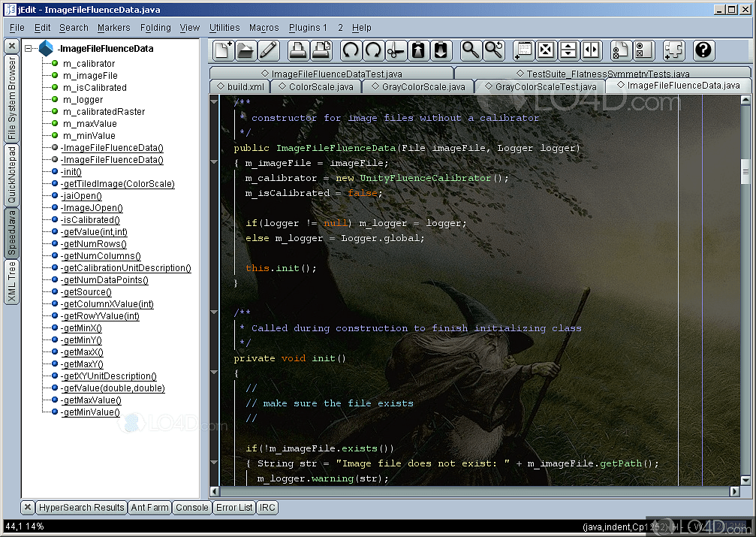Click horizontal scrollbar left arrow
Image resolution: width=756 pixels, height=537 pixels.
(215, 491)
